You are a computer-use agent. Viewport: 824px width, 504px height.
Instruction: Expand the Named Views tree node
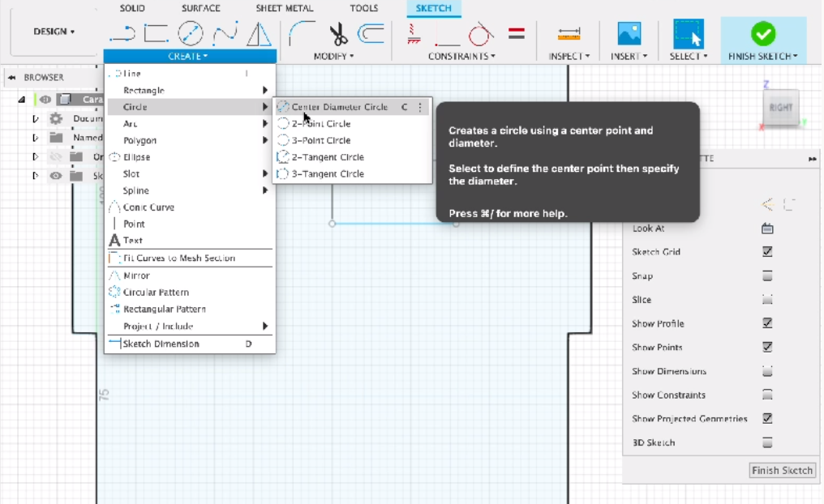(x=35, y=138)
